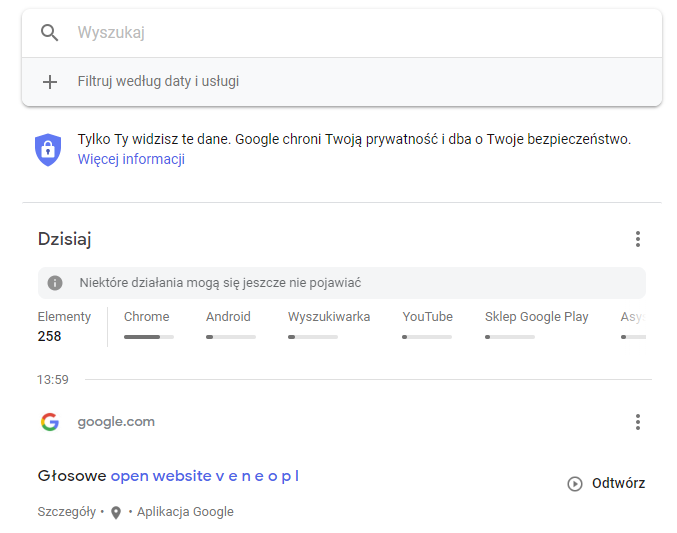The width and height of the screenshot is (677, 533).
Task: Click the location pin icon
Action: (x=116, y=512)
